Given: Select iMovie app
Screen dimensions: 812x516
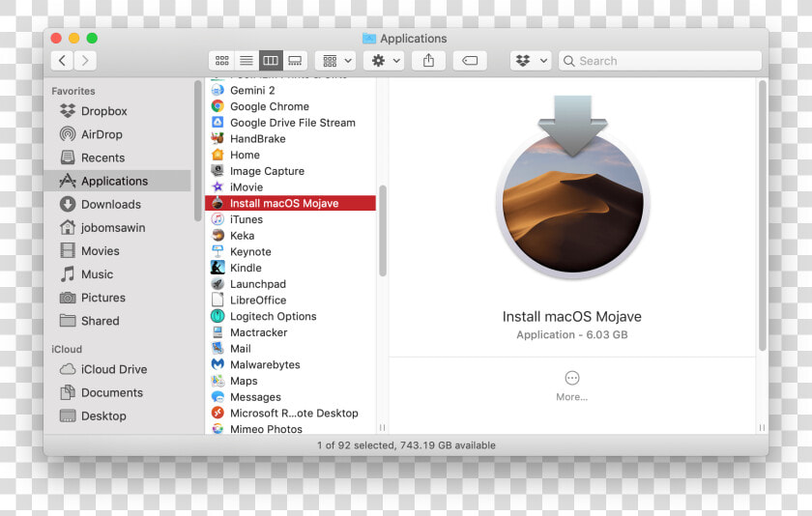Looking at the screenshot, I should 291,186.
